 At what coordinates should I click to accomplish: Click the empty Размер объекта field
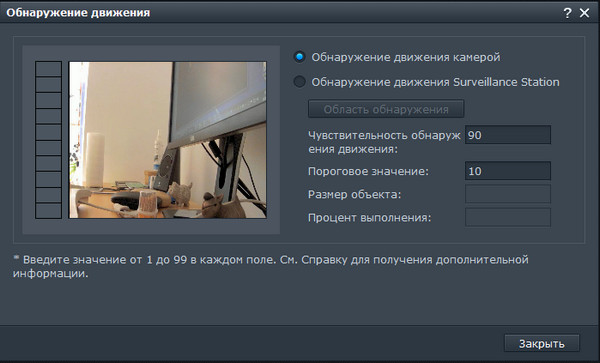(508, 194)
